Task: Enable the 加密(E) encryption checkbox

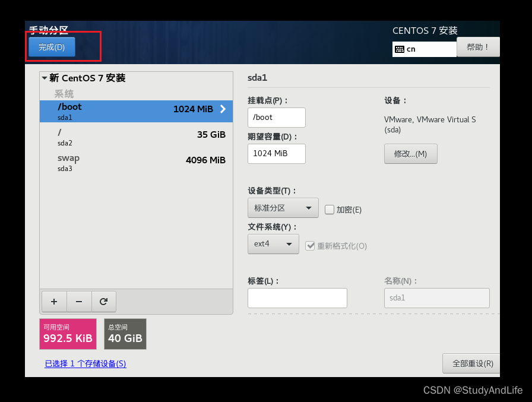Action: point(330,209)
